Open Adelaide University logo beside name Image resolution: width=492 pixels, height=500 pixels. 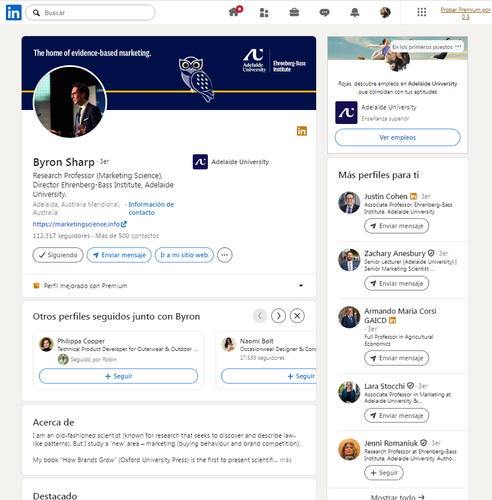[200, 162]
